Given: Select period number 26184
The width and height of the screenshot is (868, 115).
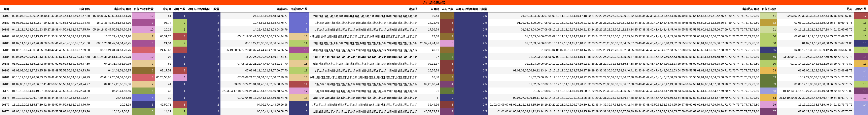Looking at the screenshot, I should coord(5,57).
